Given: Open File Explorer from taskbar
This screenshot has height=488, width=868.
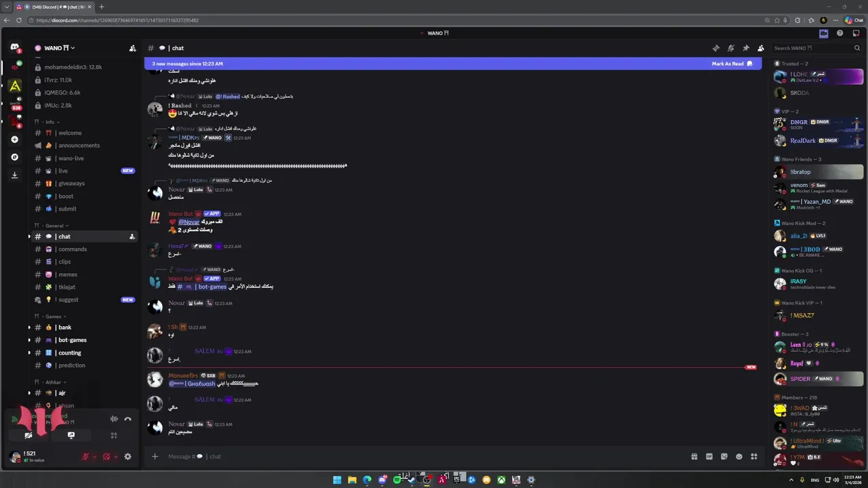Looking at the screenshot, I should (x=352, y=480).
